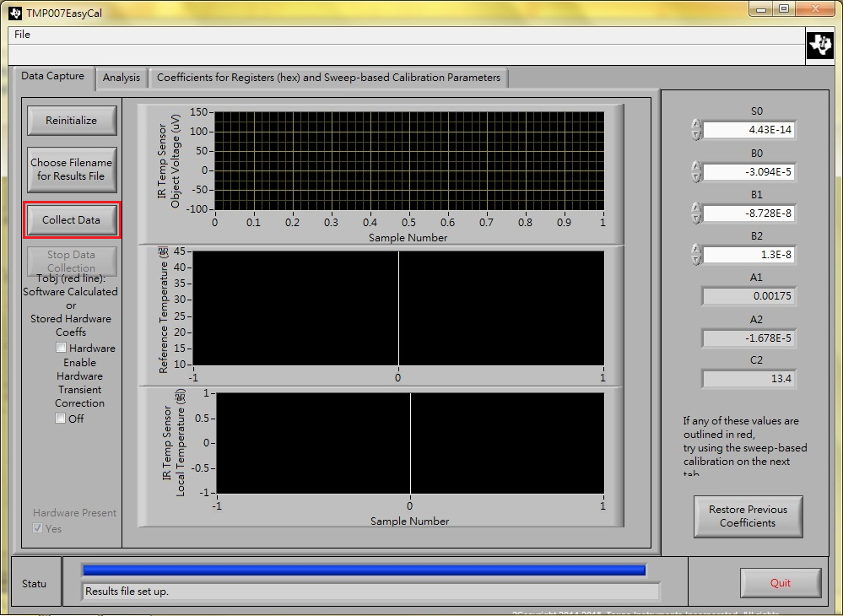Click the blue status progress bar
The width and height of the screenshot is (843, 616).
(x=364, y=570)
